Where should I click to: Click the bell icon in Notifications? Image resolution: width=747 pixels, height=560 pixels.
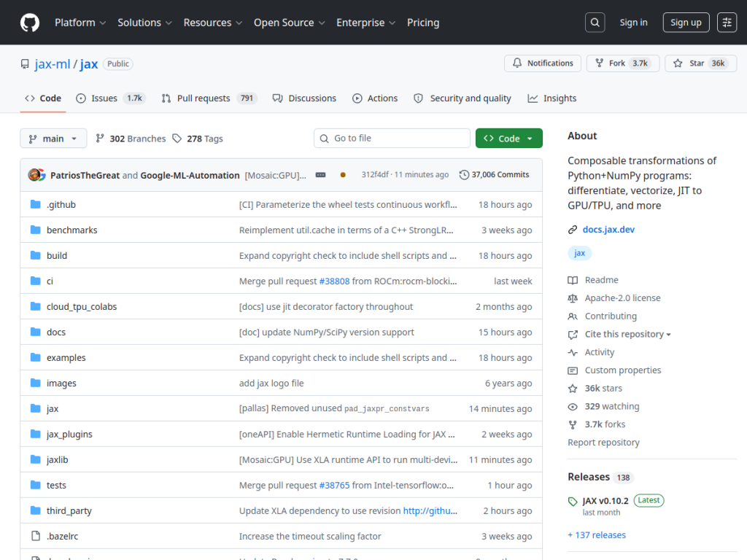(517, 63)
